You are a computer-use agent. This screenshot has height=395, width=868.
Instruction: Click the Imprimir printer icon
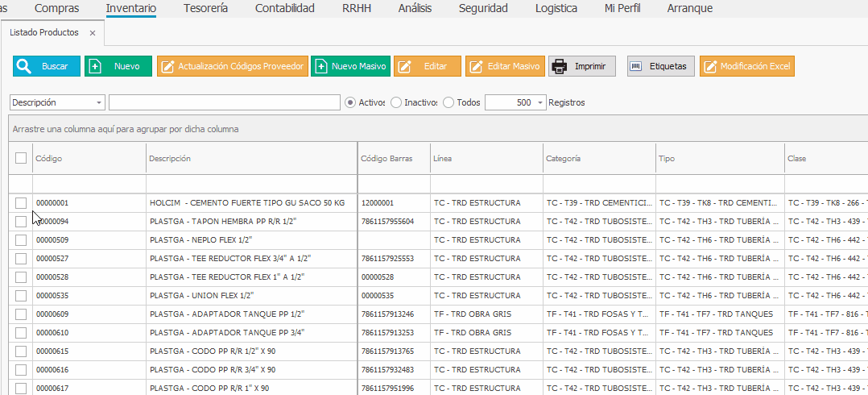point(560,66)
